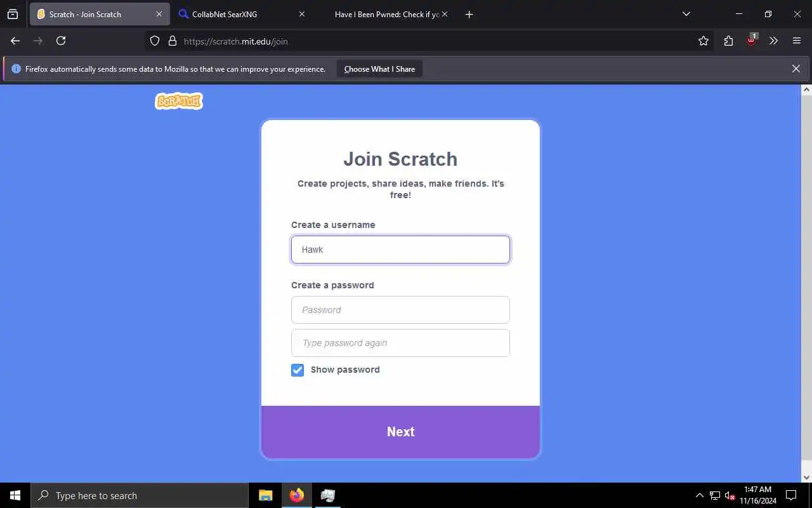Show hidden system tray icons
The height and width of the screenshot is (508, 812).
pos(700,495)
